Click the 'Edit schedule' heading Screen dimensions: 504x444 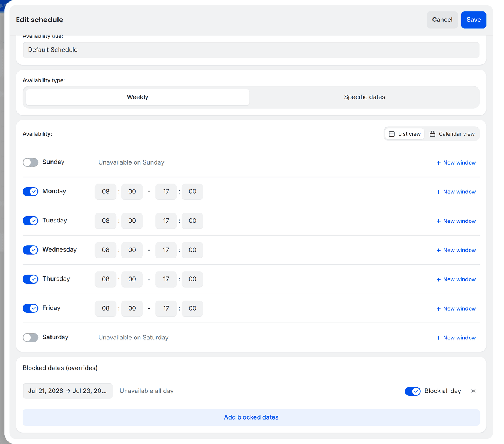click(40, 20)
